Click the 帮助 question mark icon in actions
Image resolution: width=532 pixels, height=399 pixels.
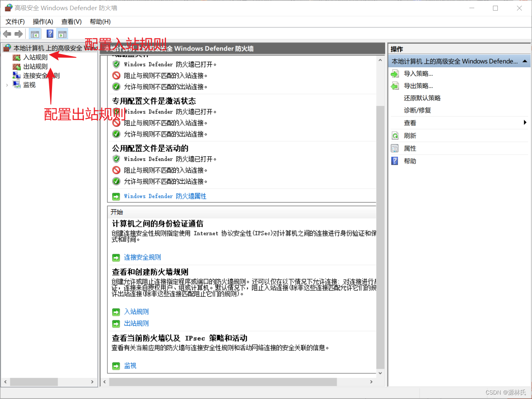pyautogui.click(x=395, y=161)
